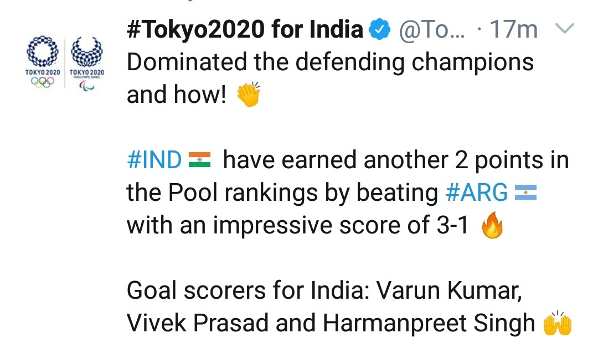Click the name Harmanpreet Singh

(429, 324)
